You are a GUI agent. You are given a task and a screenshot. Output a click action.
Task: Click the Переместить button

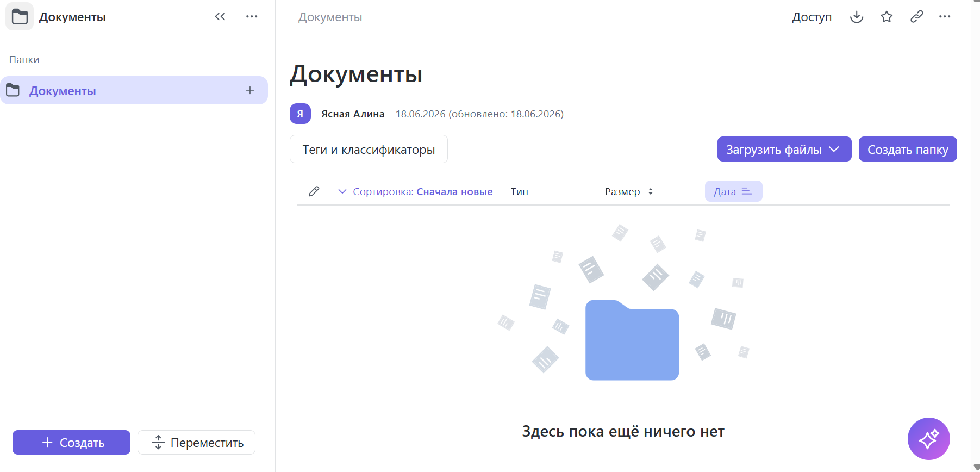click(x=196, y=443)
